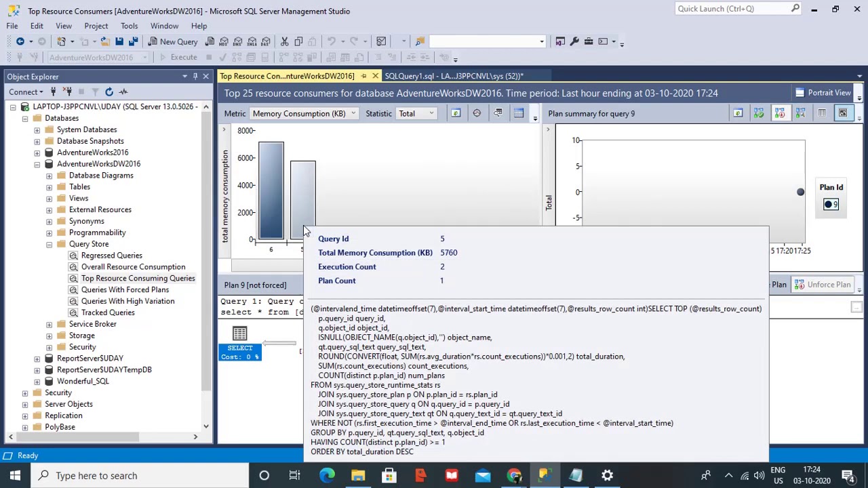Select the Top Resource Consumers document tab
Viewport: 868px width, 488px height.
point(287,76)
